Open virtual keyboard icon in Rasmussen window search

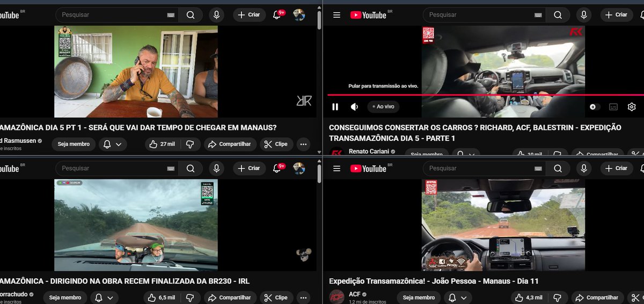pos(171,15)
